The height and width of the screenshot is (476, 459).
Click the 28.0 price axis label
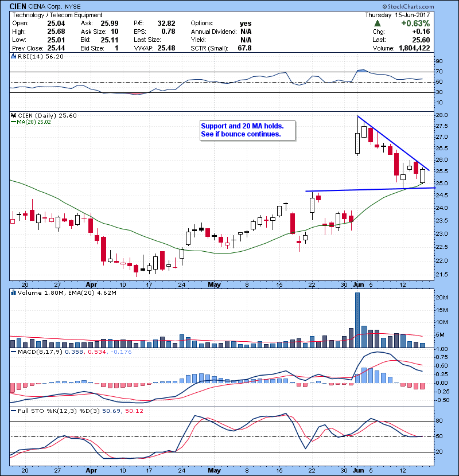[441, 115]
